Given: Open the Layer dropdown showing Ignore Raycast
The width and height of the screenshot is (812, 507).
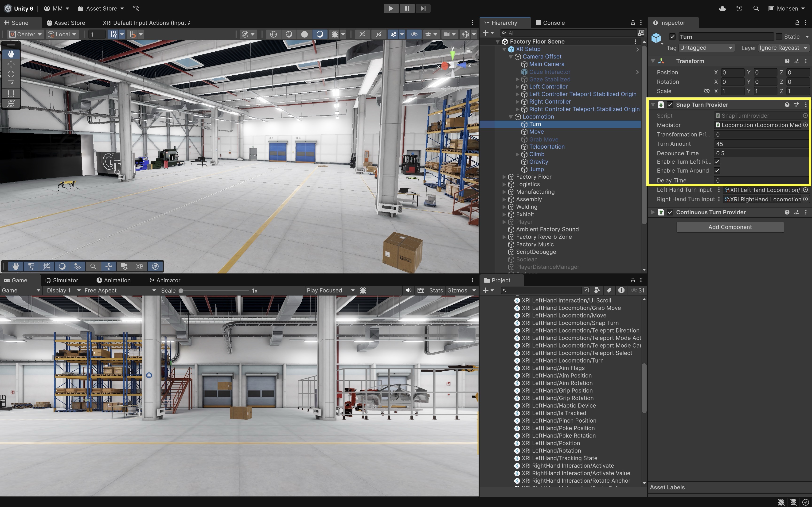Looking at the screenshot, I should (783, 48).
